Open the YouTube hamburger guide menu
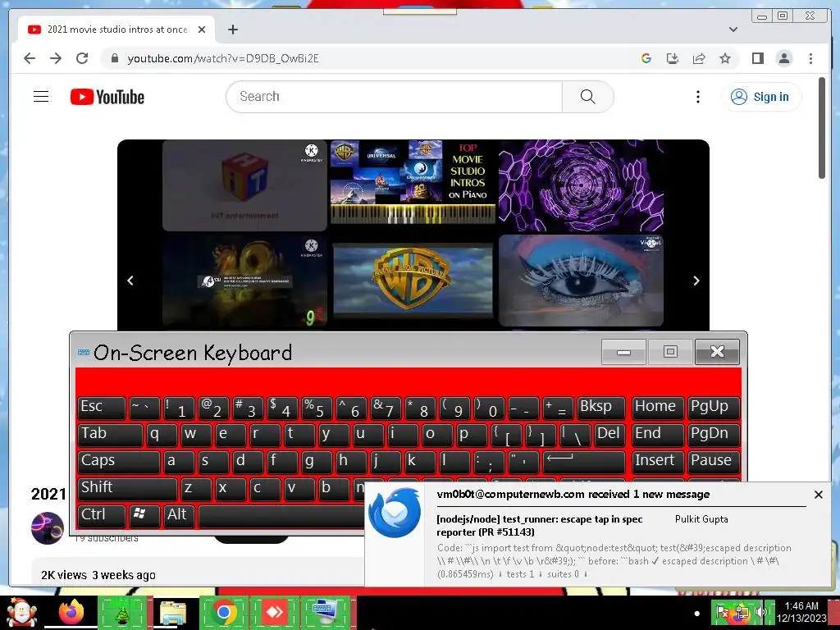Viewport: 840px width, 630px height. tap(41, 97)
